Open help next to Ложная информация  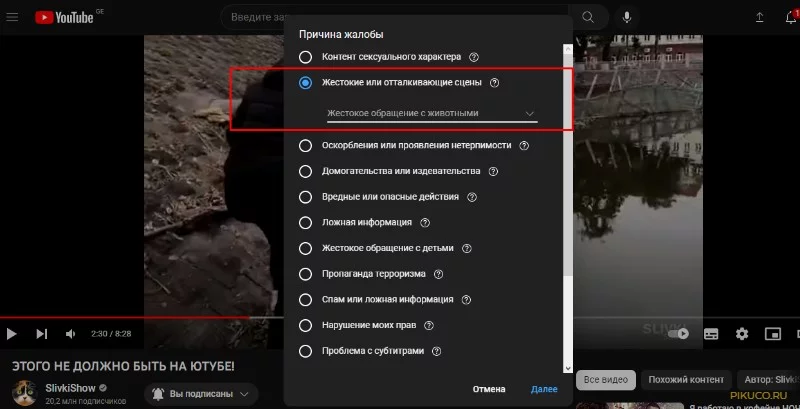click(x=424, y=223)
